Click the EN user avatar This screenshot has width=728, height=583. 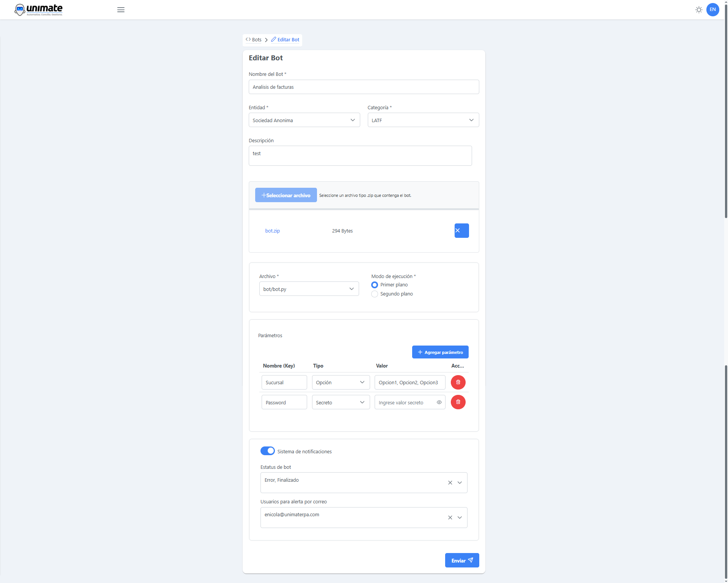[712, 10]
